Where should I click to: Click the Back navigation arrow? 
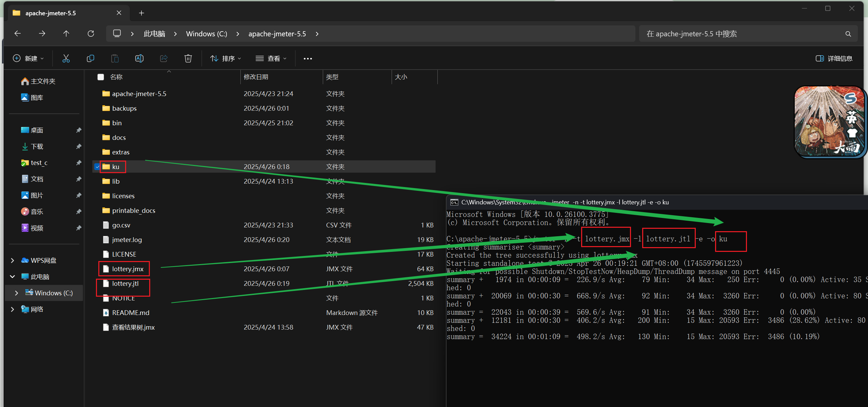pyautogui.click(x=18, y=34)
